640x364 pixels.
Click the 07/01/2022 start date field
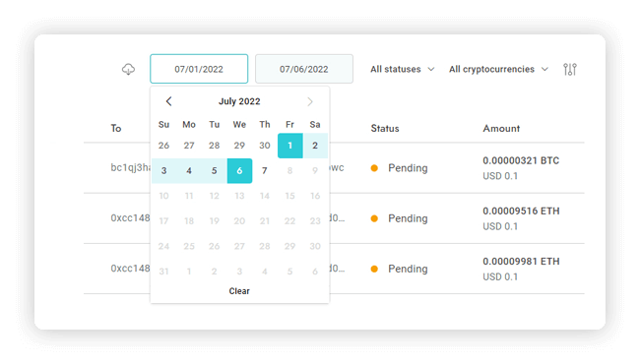199,69
